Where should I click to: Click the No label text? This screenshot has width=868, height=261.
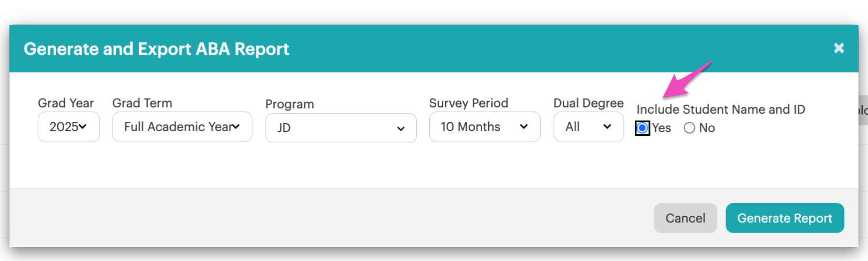point(707,128)
